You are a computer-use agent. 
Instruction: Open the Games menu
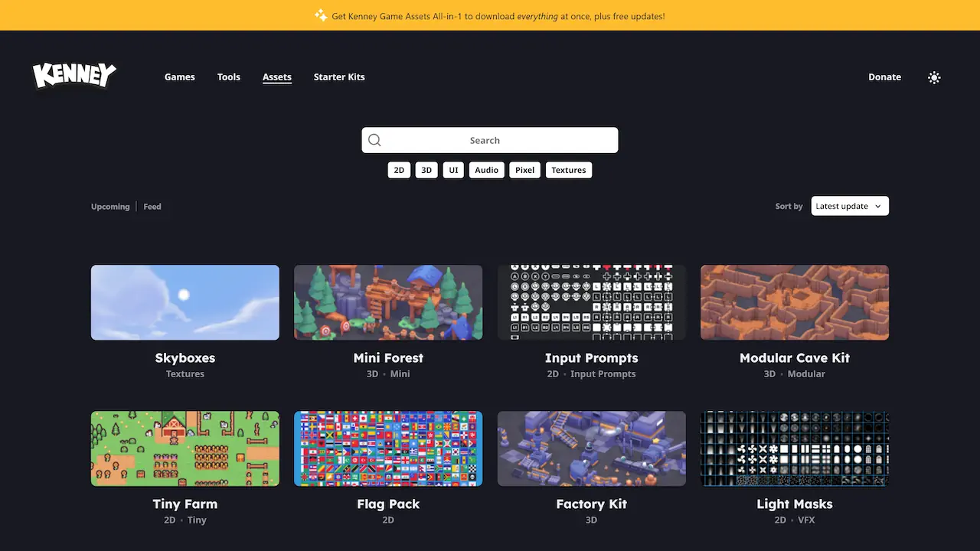180,77
